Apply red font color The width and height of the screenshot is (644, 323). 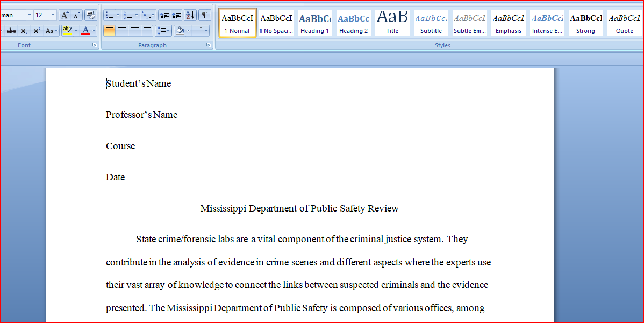[x=85, y=31]
